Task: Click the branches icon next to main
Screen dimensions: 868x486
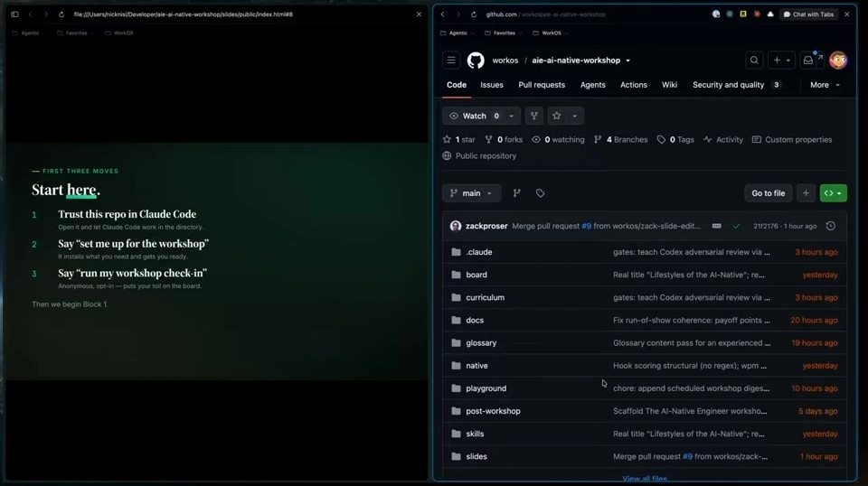Action: click(x=516, y=193)
